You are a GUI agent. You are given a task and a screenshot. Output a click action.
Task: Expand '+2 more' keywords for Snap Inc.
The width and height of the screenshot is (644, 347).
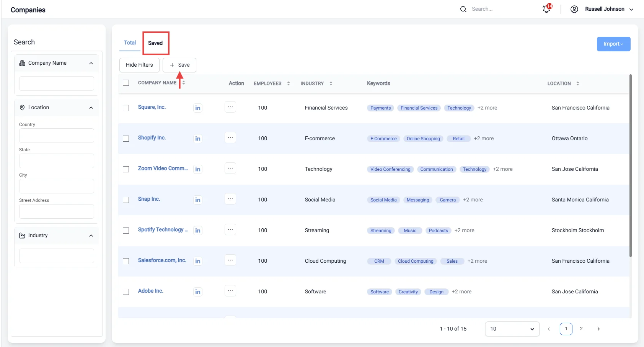coord(473,200)
